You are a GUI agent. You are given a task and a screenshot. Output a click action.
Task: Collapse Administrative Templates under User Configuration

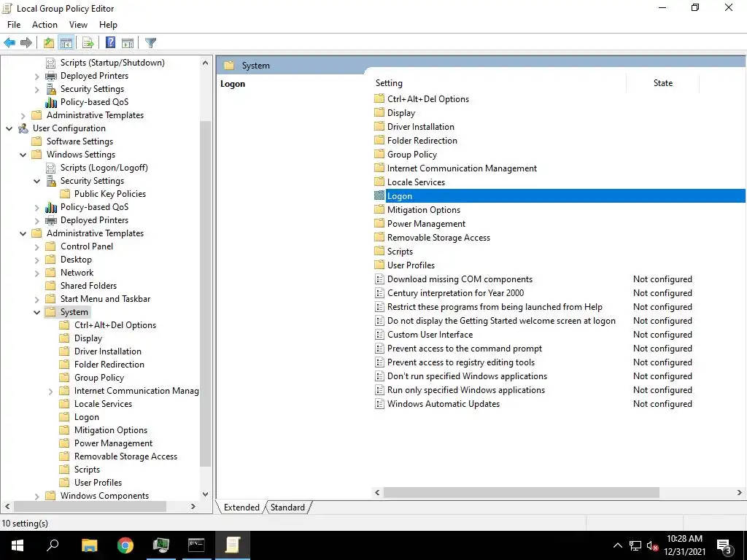click(x=23, y=233)
